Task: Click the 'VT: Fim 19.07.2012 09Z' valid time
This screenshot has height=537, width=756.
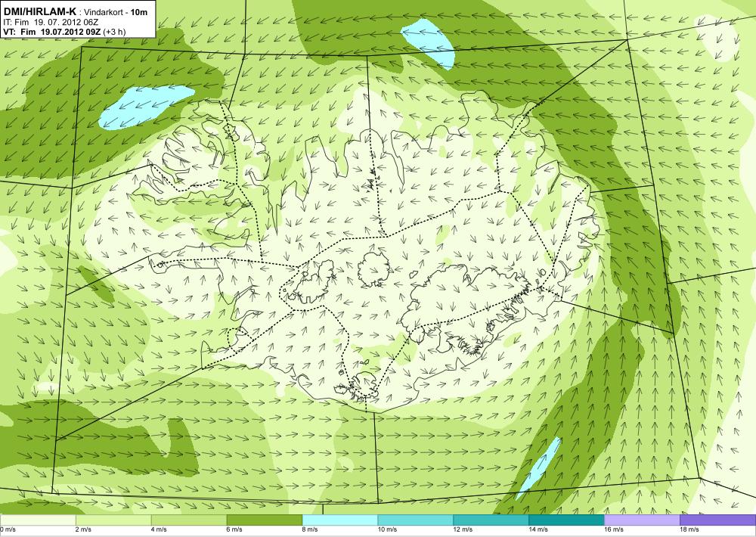Action: pos(51,31)
